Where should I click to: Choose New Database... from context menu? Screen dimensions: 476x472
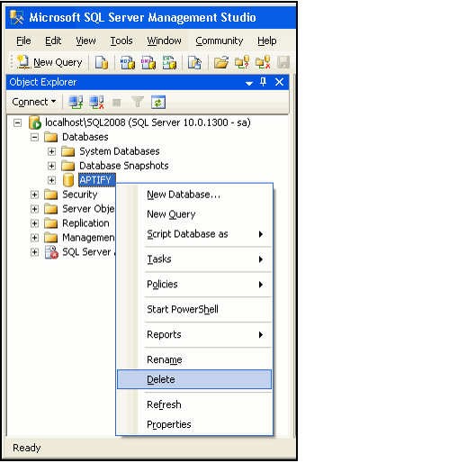tap(194, 195)
